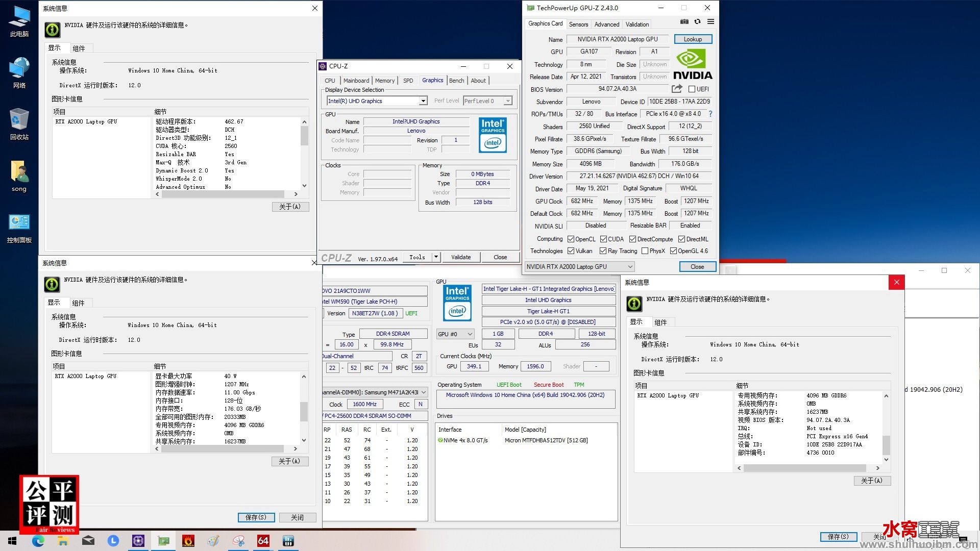Click the Intel Graphics logo in CPU-Z

click(x=493, y=135)
